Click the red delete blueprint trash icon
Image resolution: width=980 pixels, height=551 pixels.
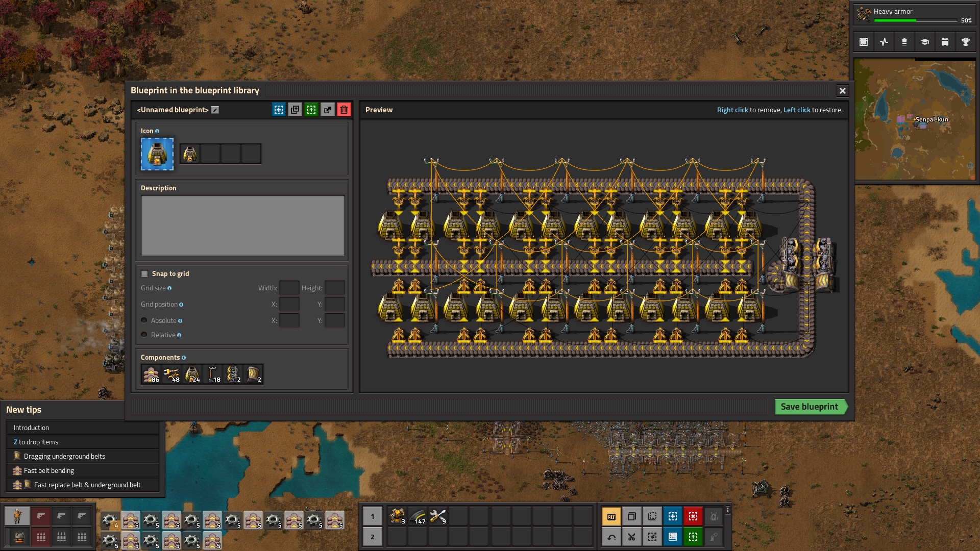344,110
